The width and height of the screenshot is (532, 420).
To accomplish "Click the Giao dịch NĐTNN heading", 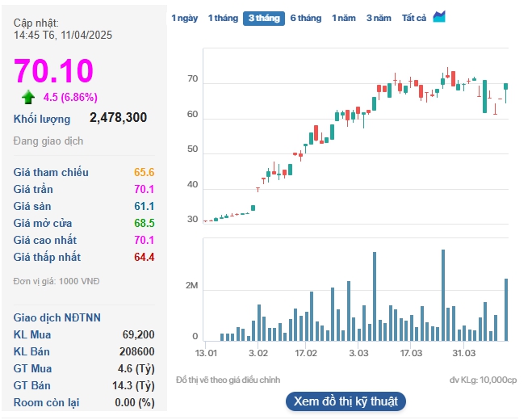I will pyautogui.click(x=57, y=317).
